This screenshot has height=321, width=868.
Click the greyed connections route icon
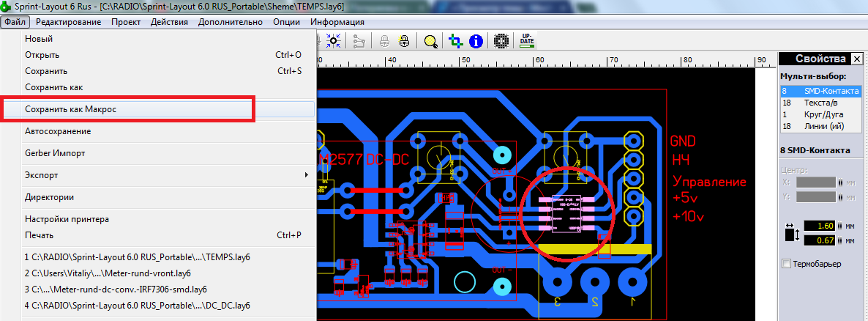click(359, 41)
